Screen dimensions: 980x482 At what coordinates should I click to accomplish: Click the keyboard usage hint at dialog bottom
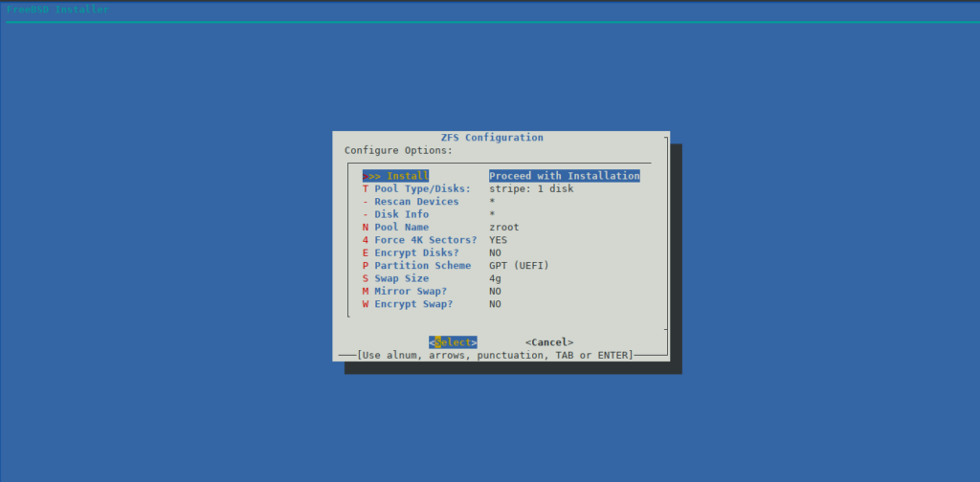click(495, 355)
